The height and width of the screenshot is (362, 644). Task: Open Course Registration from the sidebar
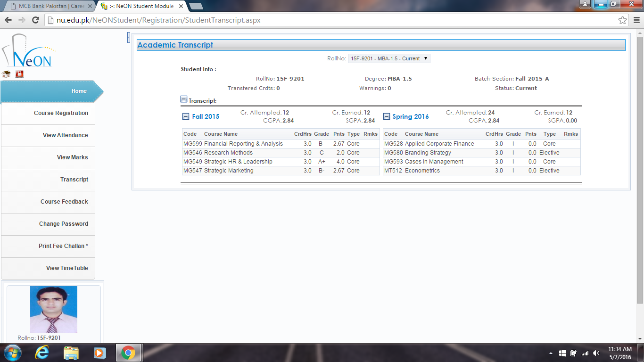pyautogui.click(x=61, y=113)
